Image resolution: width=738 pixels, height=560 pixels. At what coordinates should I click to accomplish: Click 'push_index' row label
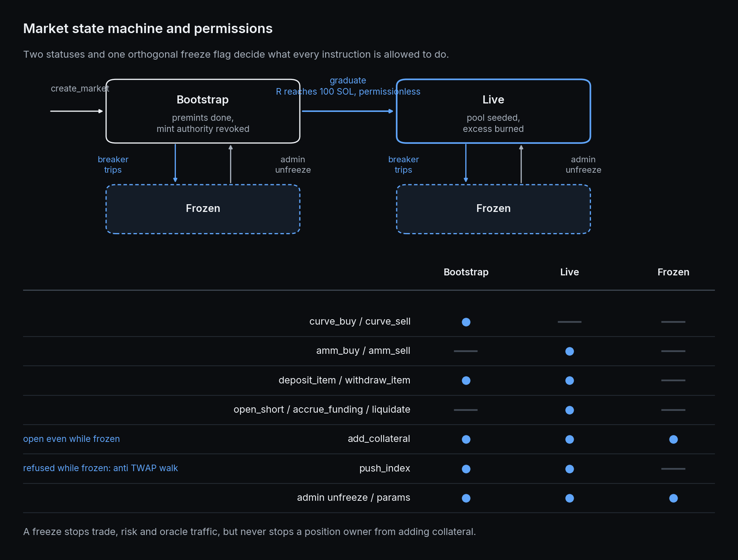tap(385, 468)
